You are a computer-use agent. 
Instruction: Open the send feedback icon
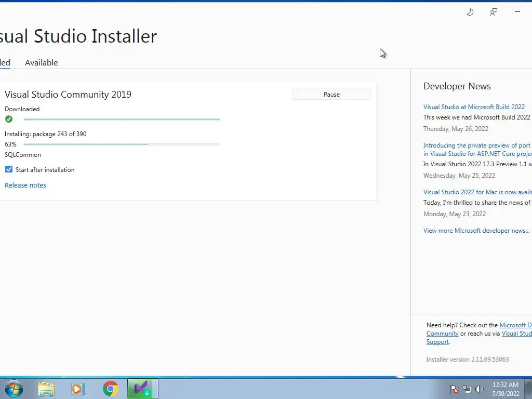coord(494,12)
